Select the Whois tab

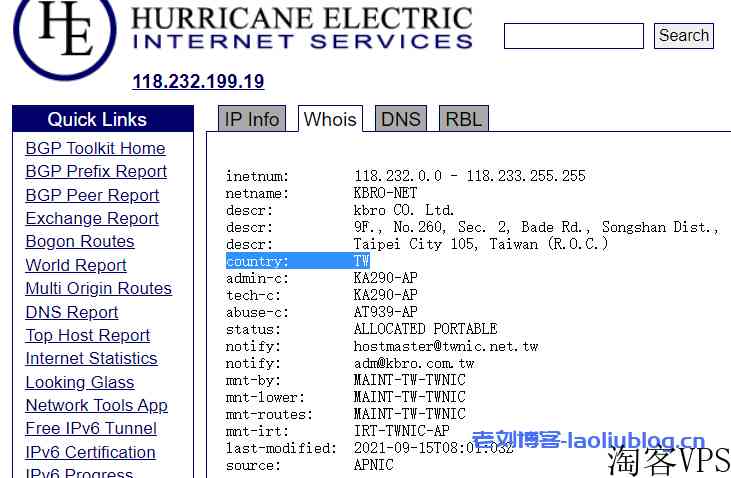330,119
